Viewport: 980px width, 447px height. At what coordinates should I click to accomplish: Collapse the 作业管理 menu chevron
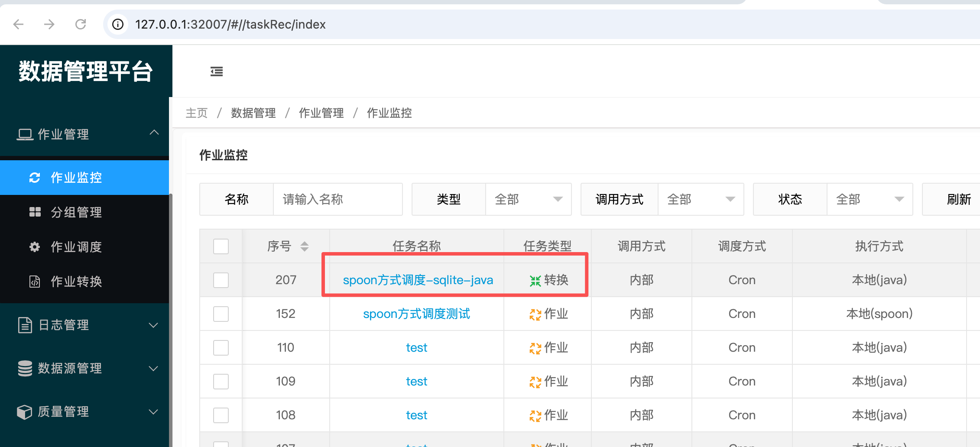[154, 133]
